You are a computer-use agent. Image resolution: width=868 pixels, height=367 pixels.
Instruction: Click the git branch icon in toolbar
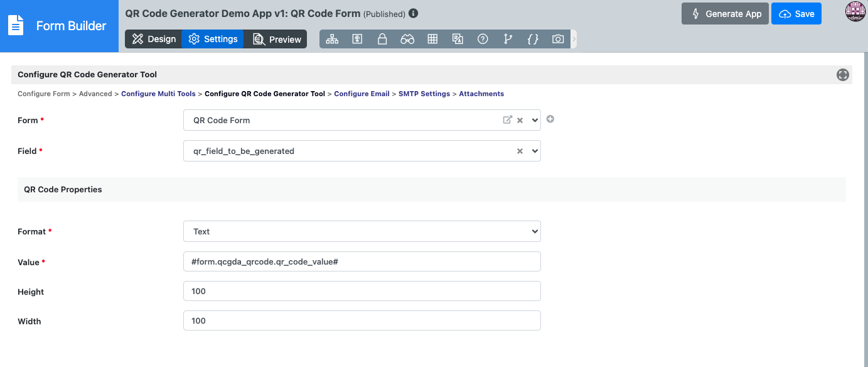508,39
